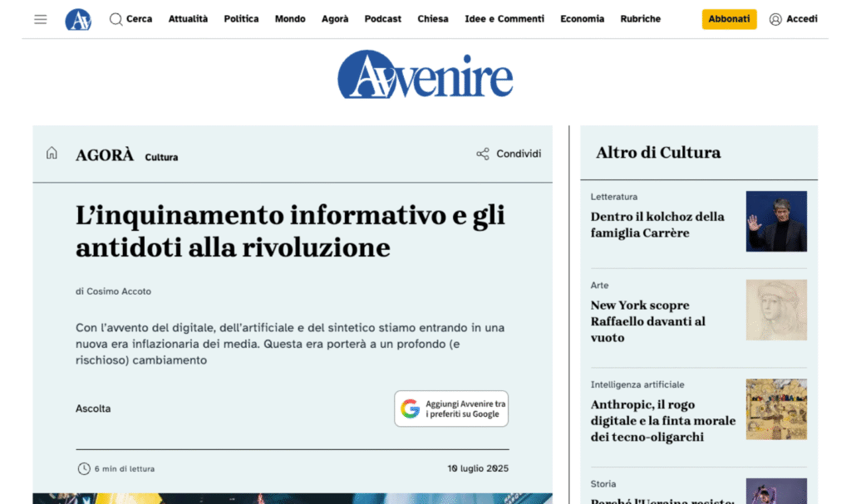Viewport: 851px width, 504px height.
Task: Add Avvenire to Google favorites button
Action: pos(451,409)
